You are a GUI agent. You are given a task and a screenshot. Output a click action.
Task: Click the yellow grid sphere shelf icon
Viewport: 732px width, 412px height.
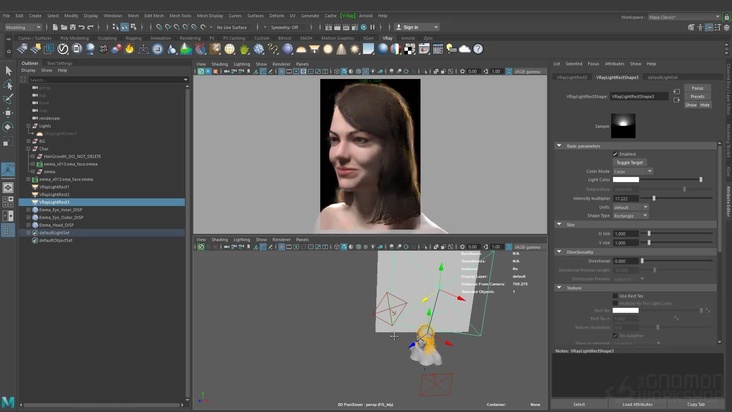click(x=229, y=49)
